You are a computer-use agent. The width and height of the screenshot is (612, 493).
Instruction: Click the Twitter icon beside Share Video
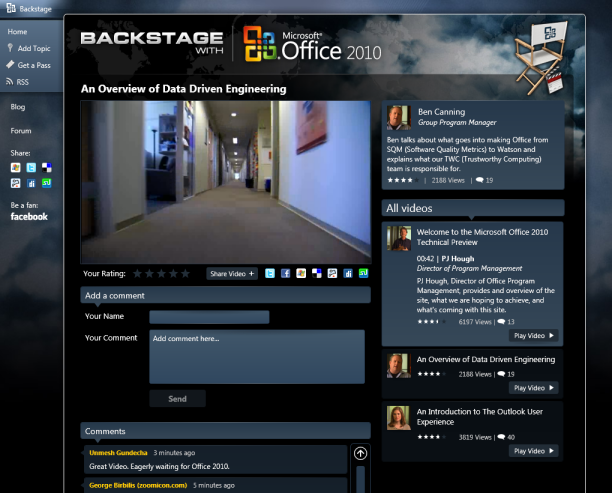pyautogui.click(x=270, y=273)
